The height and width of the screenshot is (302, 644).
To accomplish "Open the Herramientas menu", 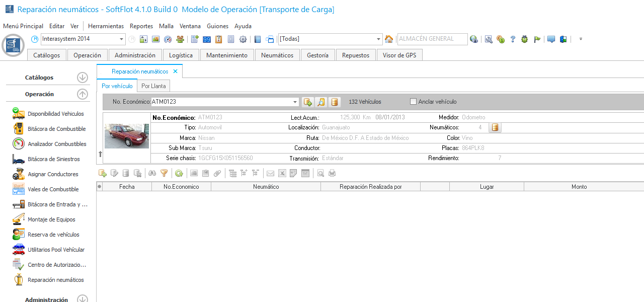I will point(106,26).
